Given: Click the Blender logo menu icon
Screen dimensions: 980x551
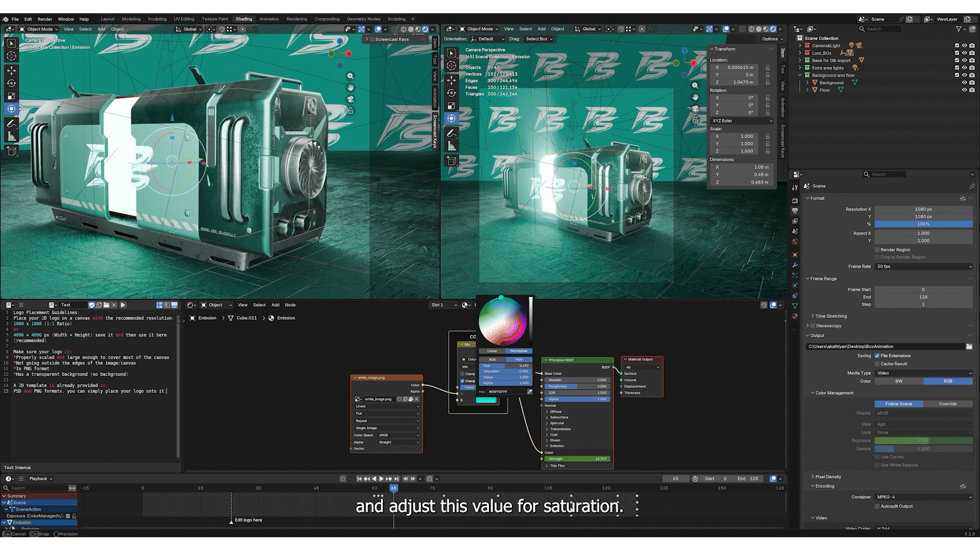Looking at the screenshot, I should pos(6,19).
